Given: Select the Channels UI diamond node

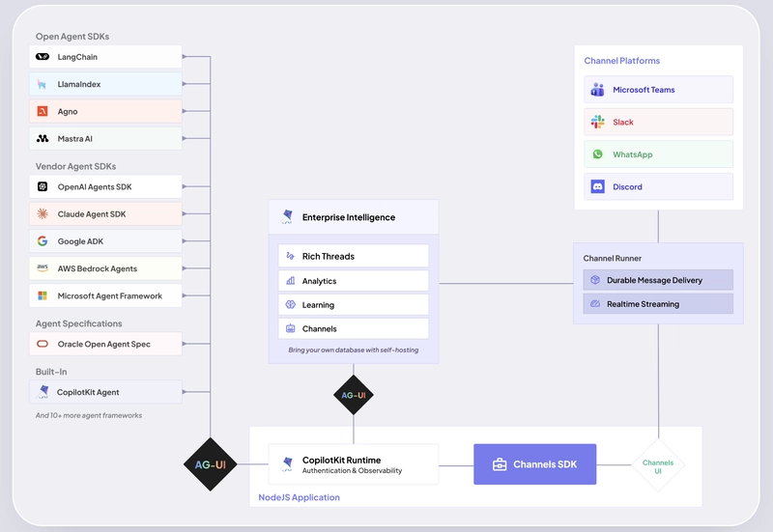Looking at the screenshot, I should pyautogui.click(x=658, y=464).
